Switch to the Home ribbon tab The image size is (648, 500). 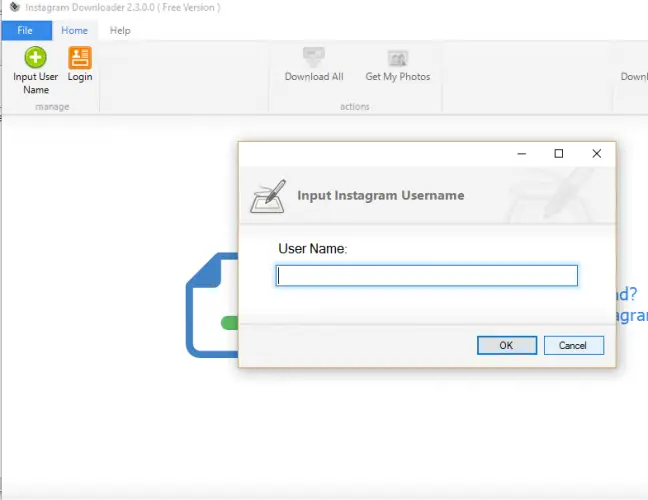(74, 31)
